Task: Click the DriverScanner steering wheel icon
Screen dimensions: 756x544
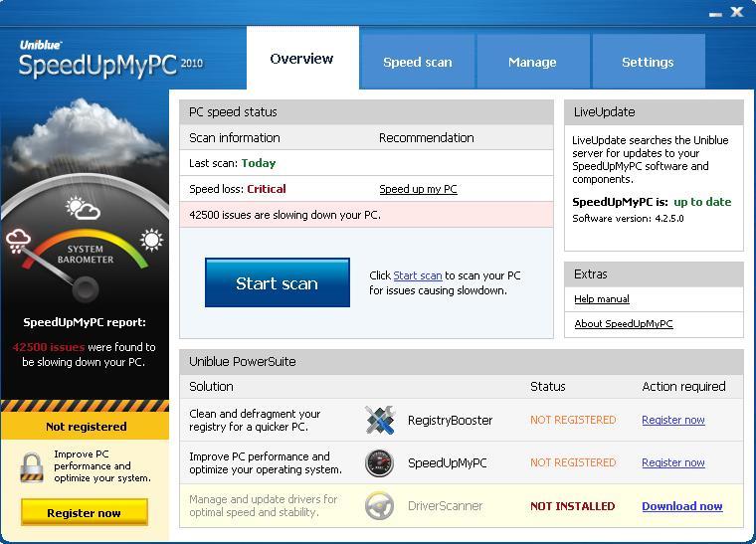Action: 379,506
